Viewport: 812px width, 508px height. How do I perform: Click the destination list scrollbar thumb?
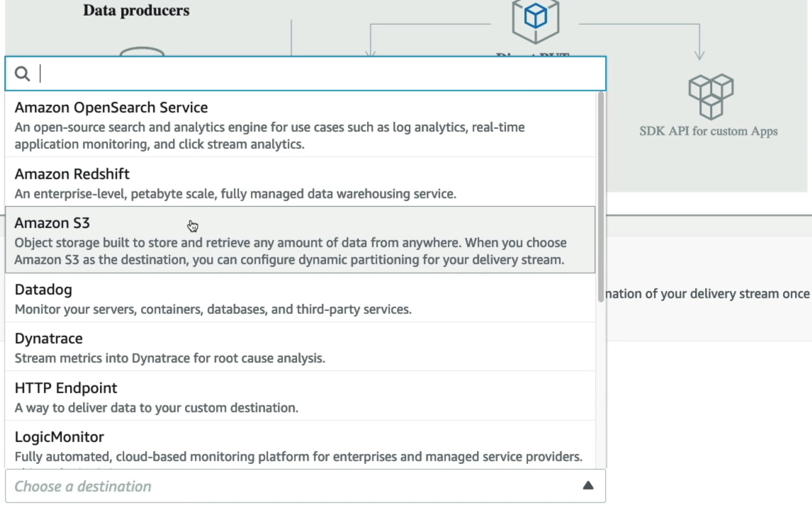pos(602,197)
